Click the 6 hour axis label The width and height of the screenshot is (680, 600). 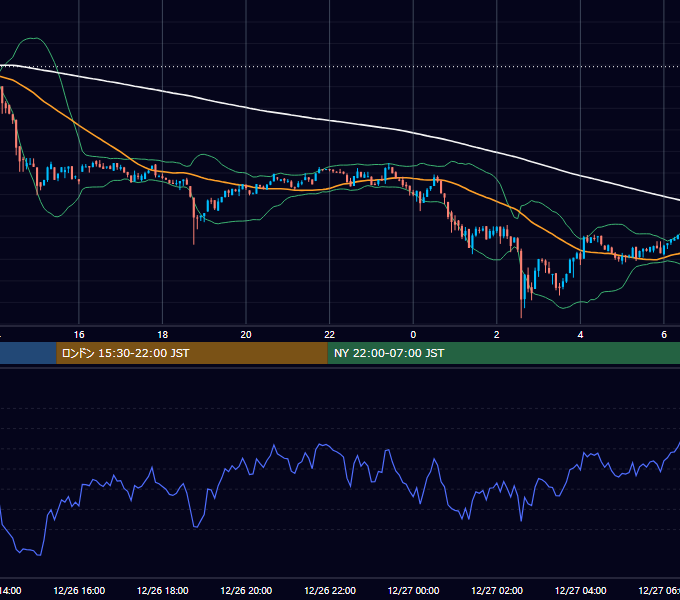pyautogui.click(x=664, y=335)
